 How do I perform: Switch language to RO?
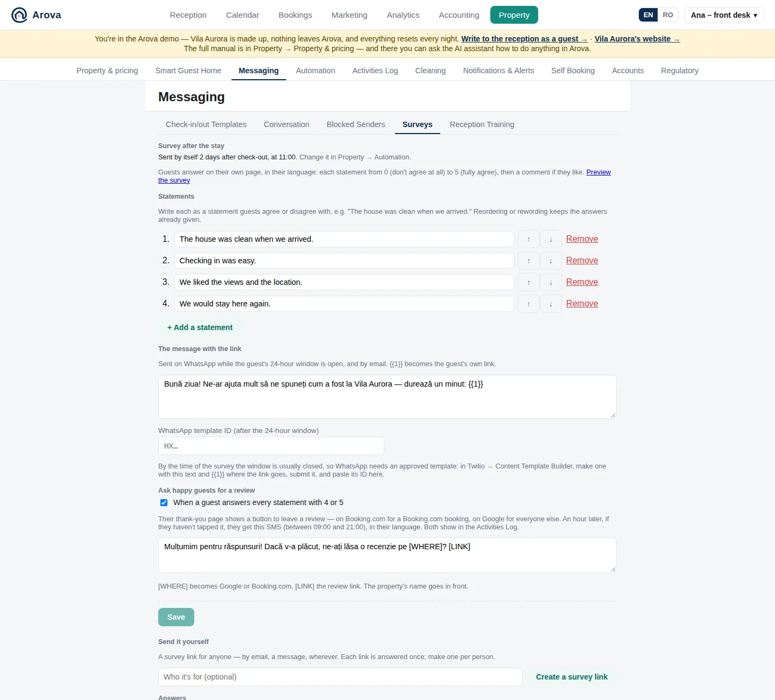click(x=667, y=15)
